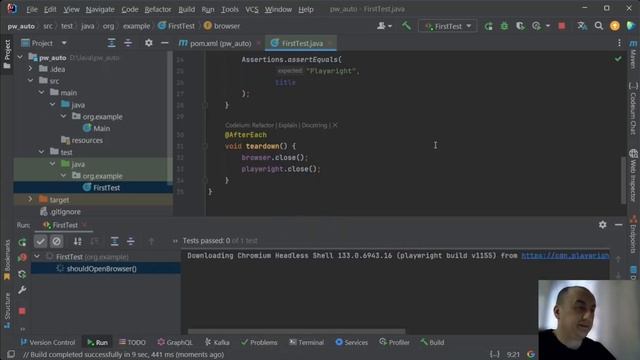Collapse the FirstTest results node
The width and height of the screenshot is (640, 360).
37,256
